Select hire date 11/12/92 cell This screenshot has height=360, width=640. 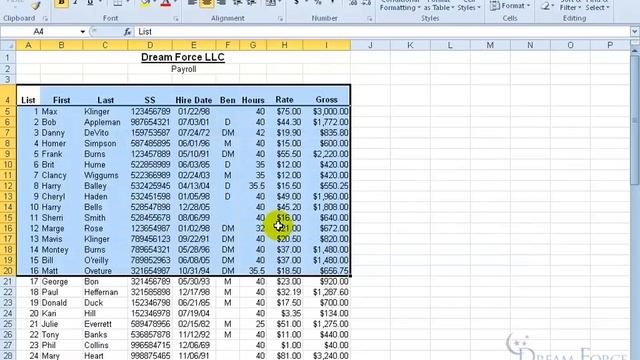click(193, 335)
